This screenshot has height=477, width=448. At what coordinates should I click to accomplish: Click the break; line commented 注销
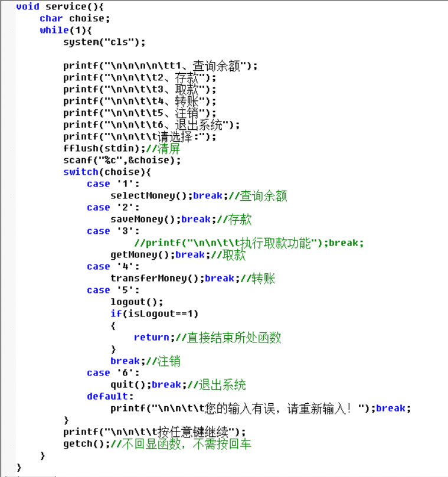pos(145,361)
